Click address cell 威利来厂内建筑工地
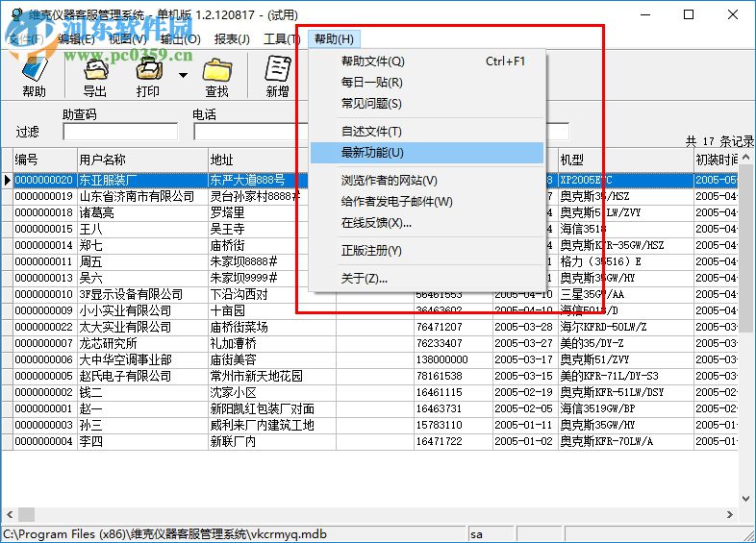Screen dimensions: 756x543 pyautogui.click(x=272, y=426)
